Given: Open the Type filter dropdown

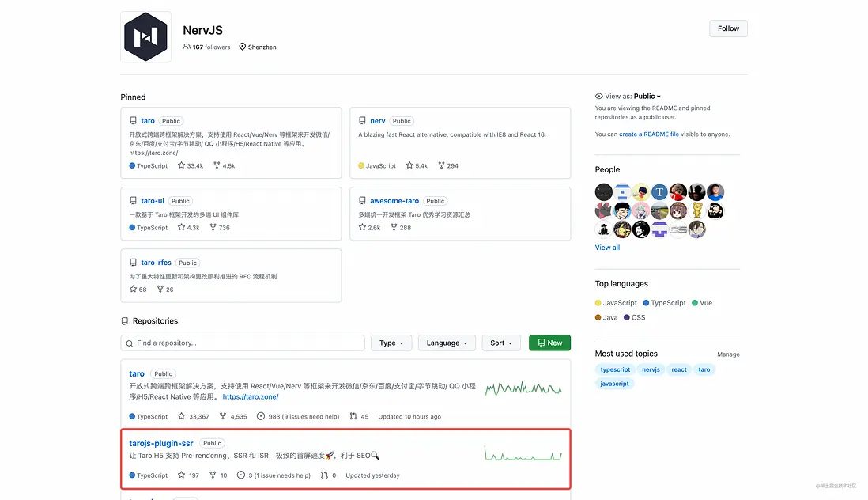Looking at the screenshot, I should (391, 343).
